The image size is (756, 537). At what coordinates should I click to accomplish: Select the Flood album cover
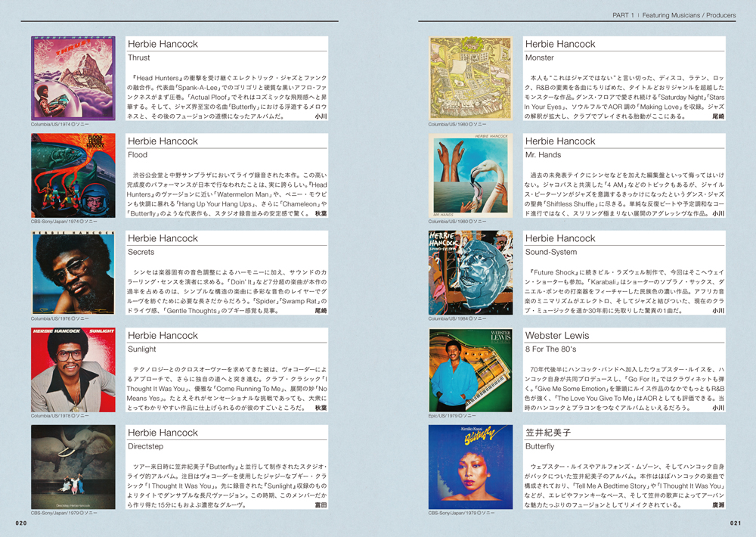click(x=73, y=175)
